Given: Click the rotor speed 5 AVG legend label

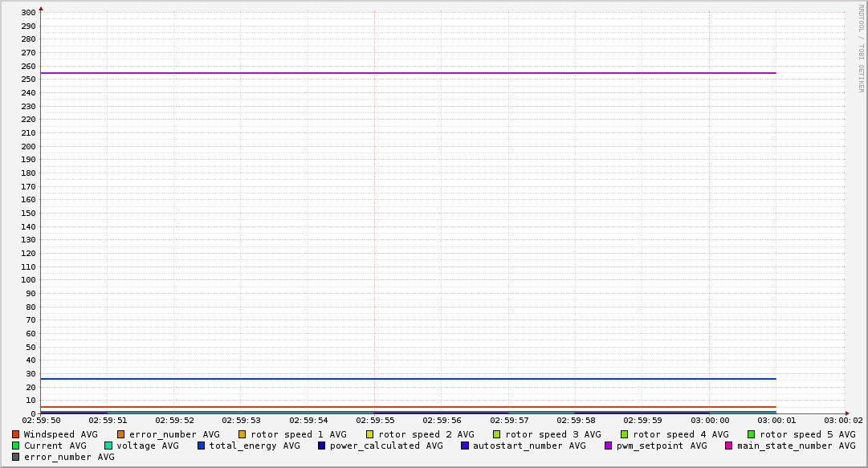Looking at the screenshot, I should 807,434.
